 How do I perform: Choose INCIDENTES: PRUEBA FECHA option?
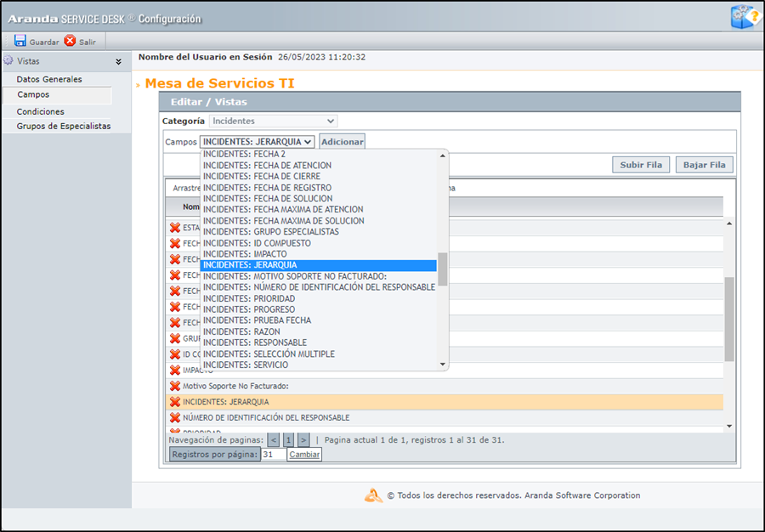click(318, 320)
